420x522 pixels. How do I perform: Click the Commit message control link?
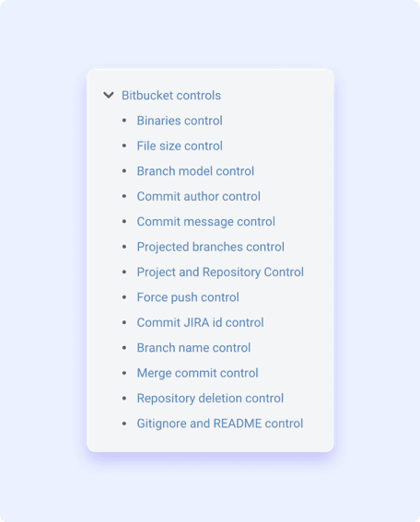205,222
